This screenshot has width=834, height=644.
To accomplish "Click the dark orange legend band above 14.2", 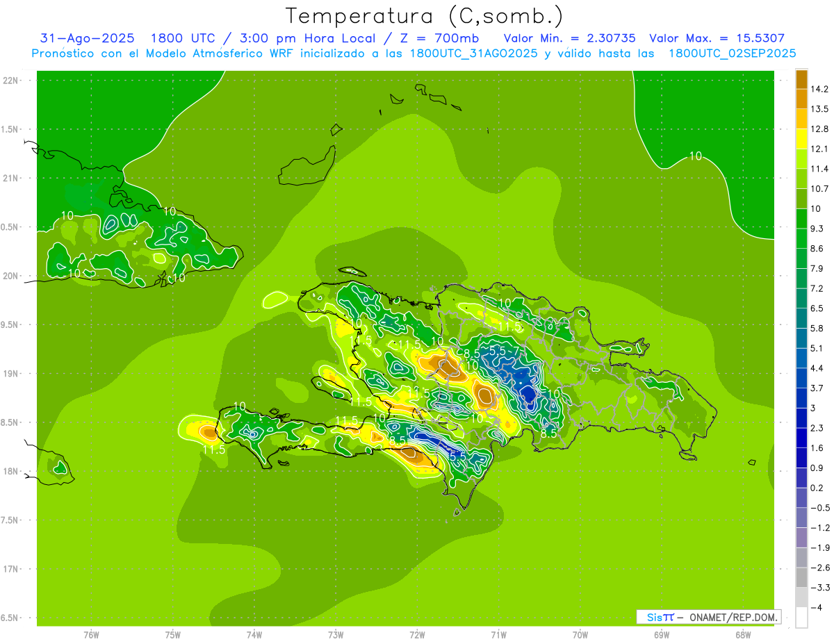I will coord(801,79).
